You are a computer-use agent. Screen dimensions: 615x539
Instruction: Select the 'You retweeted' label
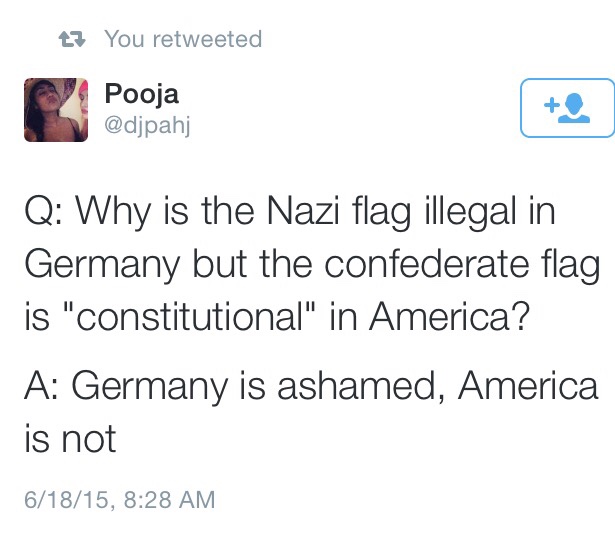point(183,39)
